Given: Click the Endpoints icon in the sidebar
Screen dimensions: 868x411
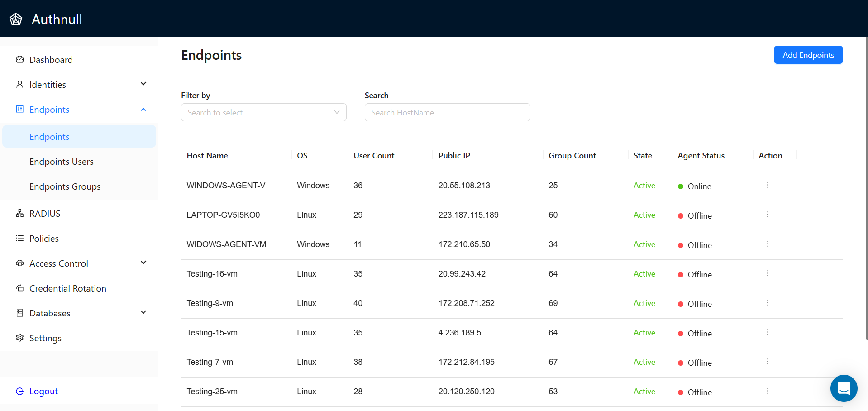Looking at the screenshot, I should coord(19,109).
